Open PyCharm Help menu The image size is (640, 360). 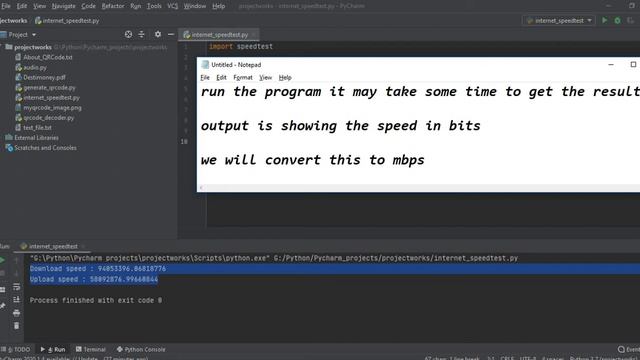click(x=218, y=6)
